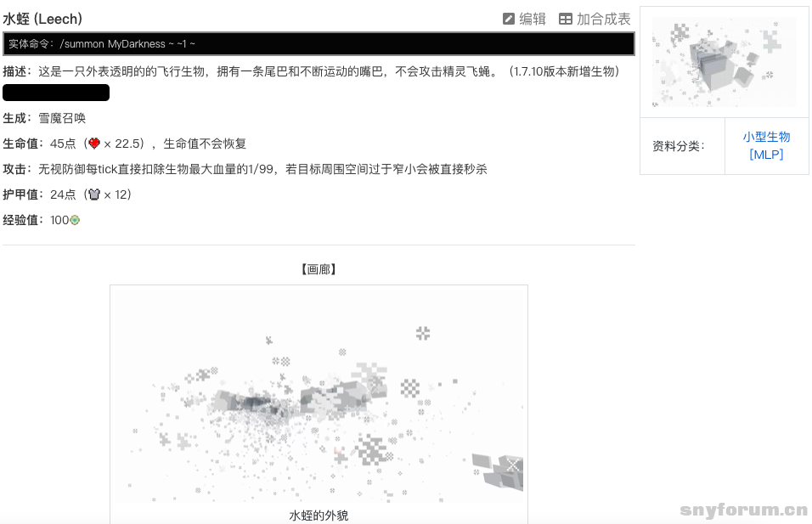
Task: Click the pencil icon beside 编辑
Action: [x=508, y=19]
